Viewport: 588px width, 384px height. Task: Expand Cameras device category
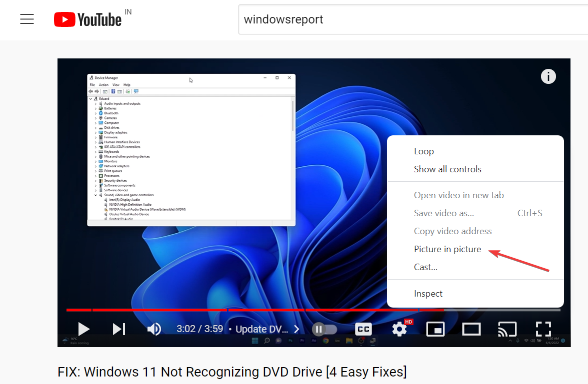(95, 118)
